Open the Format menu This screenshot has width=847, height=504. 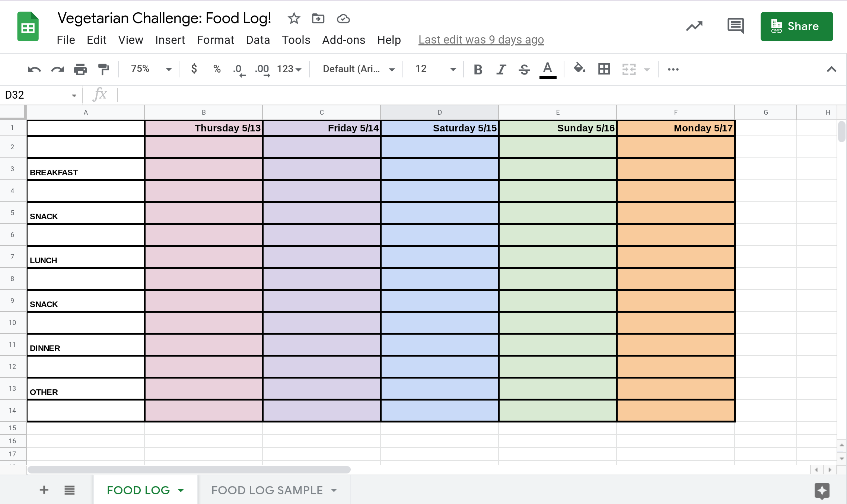(x=215, y=40)
